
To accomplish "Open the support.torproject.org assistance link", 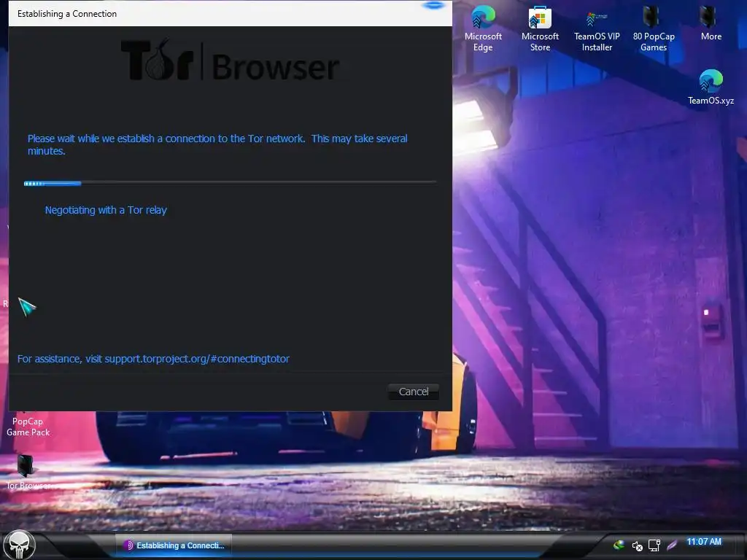I will click(x=197, y=359).
